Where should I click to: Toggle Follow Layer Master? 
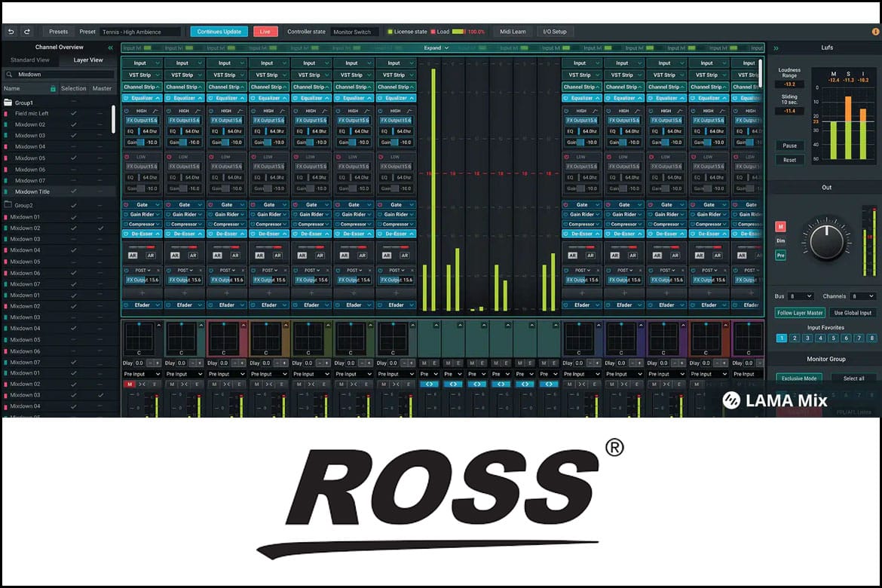799,313
